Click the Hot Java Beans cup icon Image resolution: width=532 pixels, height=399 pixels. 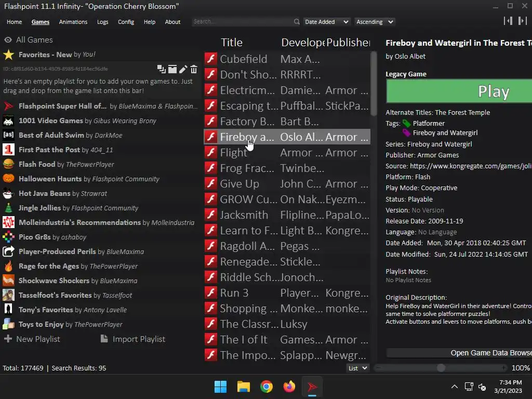(x=8, y=193)
